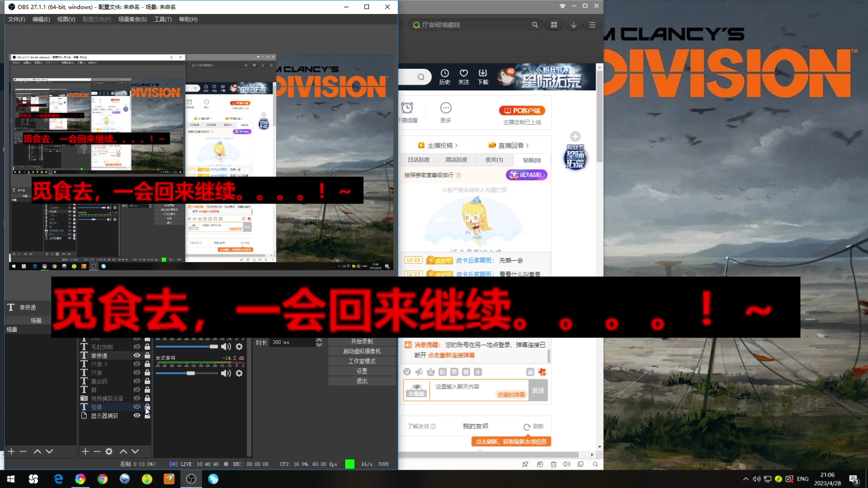Click the megaphone icon in the chat toolbar
The image size is (868, 488).
point(419,372)
